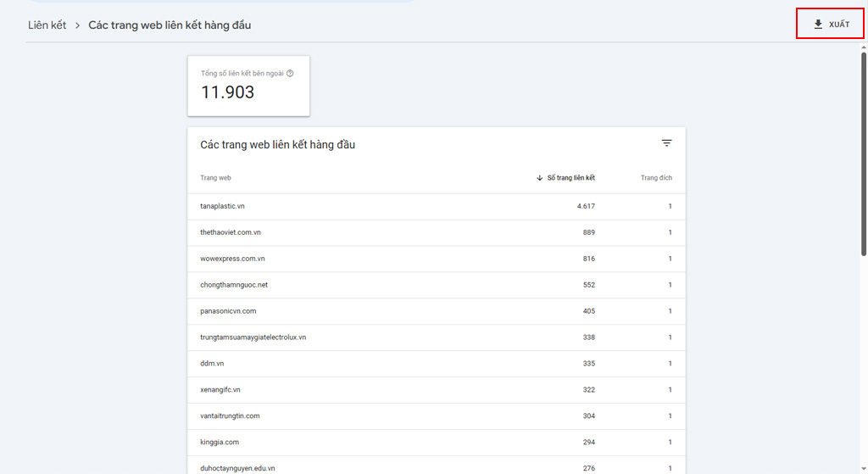This screenshot has width=868, height=474.
Task: Click the help icon beside Tổng số liên kết bên ngoài
Action: (290, 73)
